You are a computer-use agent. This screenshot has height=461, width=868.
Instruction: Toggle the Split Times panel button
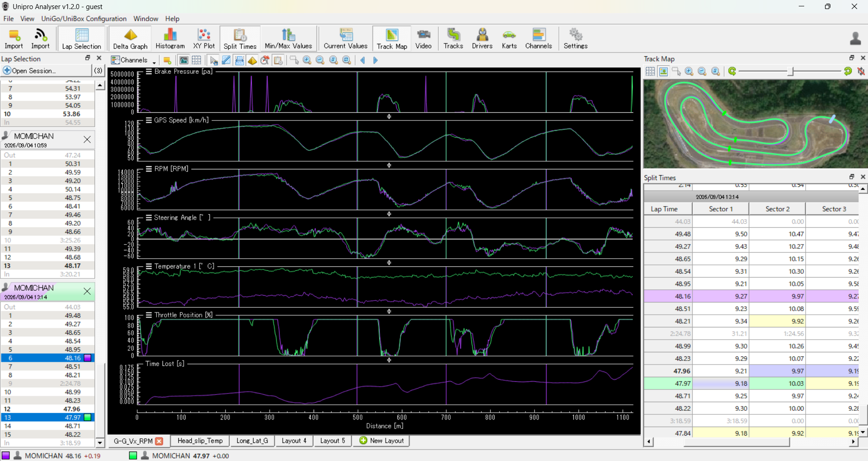point(240,39)
